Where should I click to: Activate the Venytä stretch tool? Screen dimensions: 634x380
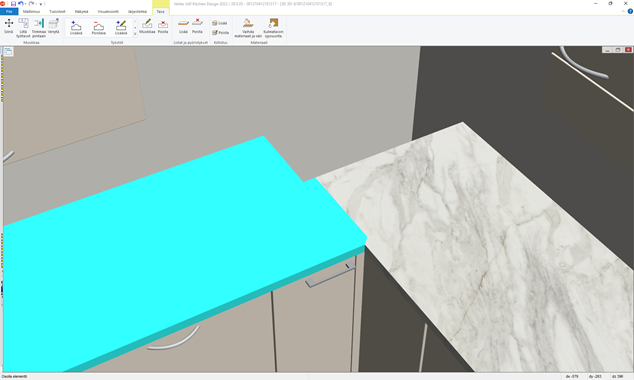point(54,26)
